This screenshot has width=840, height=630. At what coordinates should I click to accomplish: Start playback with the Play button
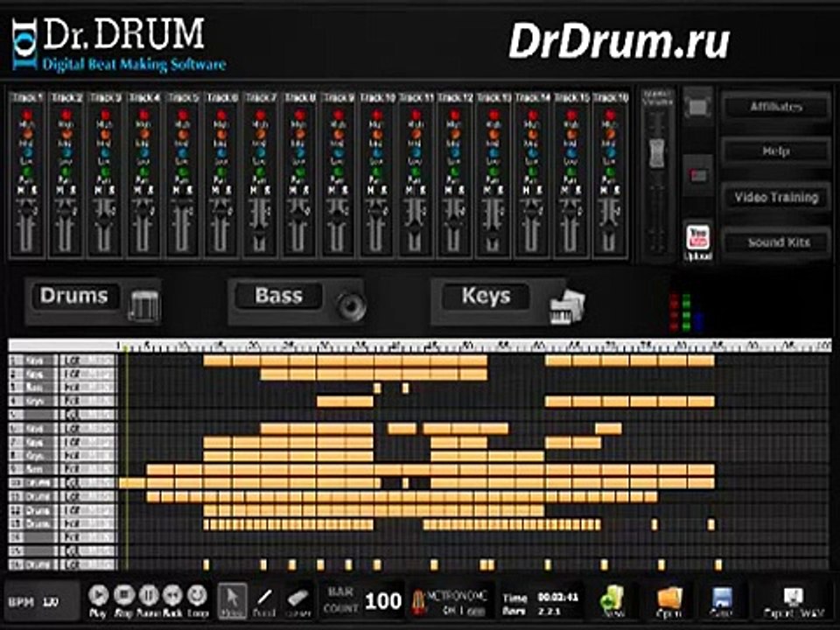98,595
